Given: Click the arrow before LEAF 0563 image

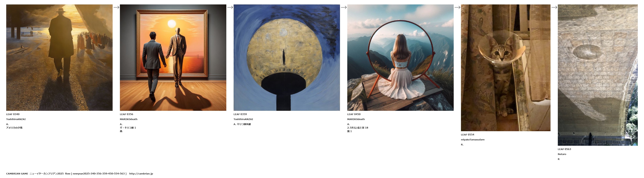Looking at the screenshot, I should (554, 7).
